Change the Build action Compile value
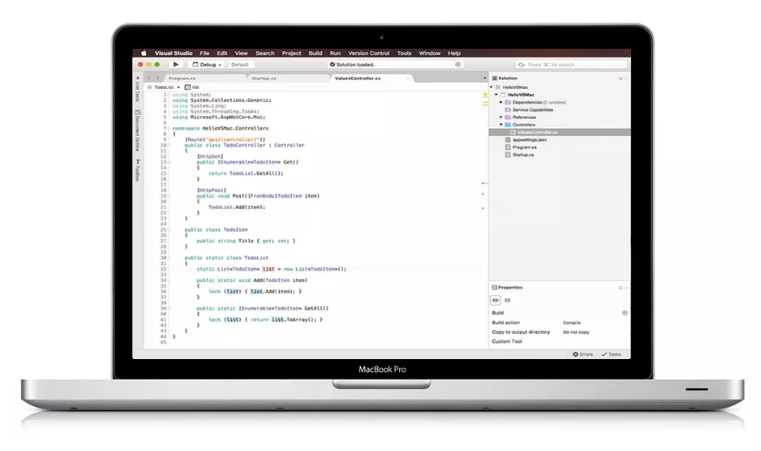Image resolution: width=761 pixels, height=451 pixels. coord(572,323)
